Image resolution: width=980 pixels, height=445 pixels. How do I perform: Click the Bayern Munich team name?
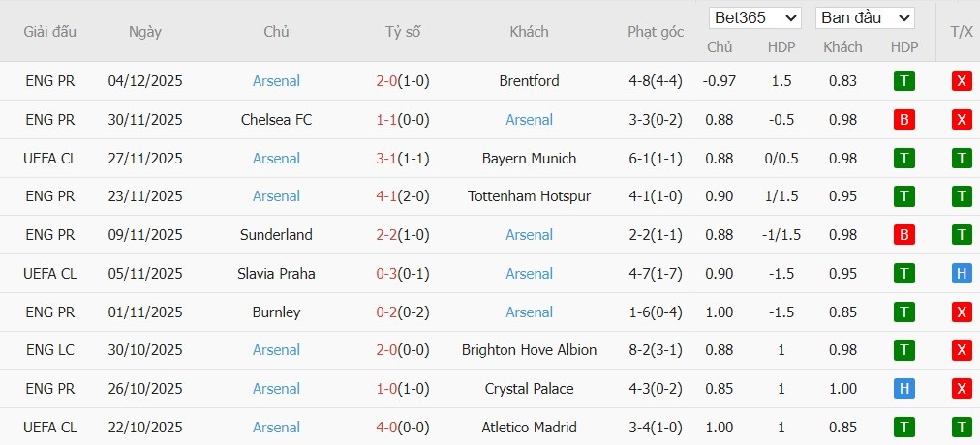click(529, 159)
